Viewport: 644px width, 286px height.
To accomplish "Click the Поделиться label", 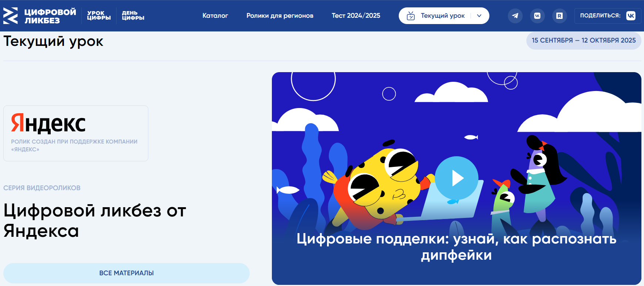I will (600, 16).
